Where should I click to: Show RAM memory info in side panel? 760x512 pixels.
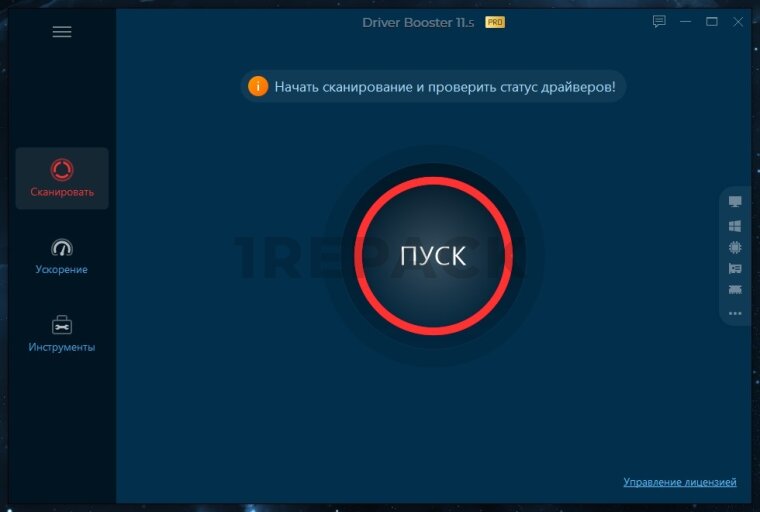(735, 290)
